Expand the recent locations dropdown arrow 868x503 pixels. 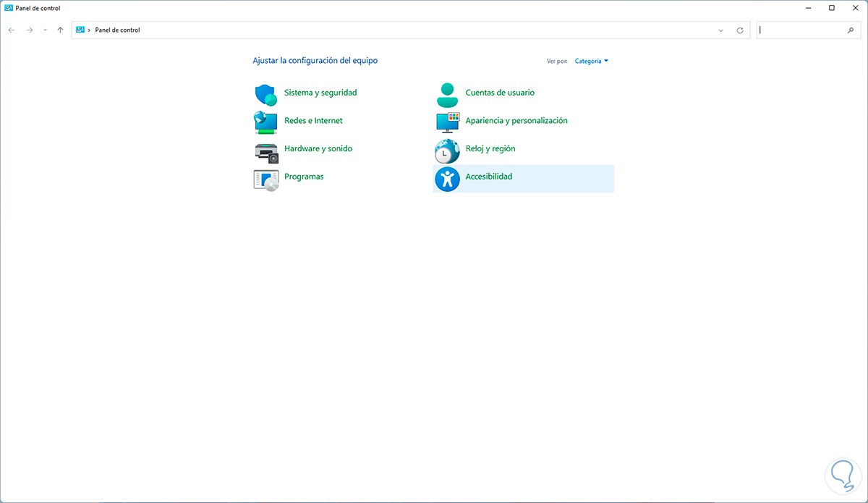pos(45,30)
